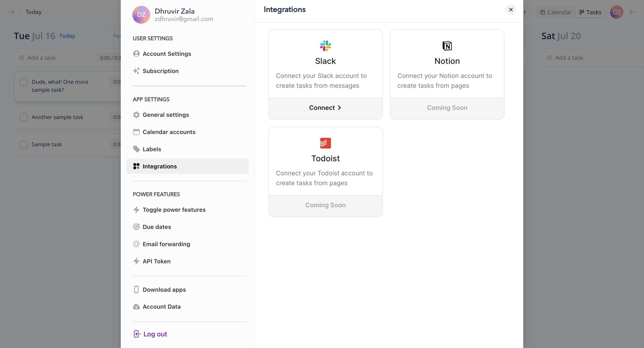644x348 pixels.
Task: Click the DZ avatar in top bar
Action: pyautogui.click(x=617, y=12)
